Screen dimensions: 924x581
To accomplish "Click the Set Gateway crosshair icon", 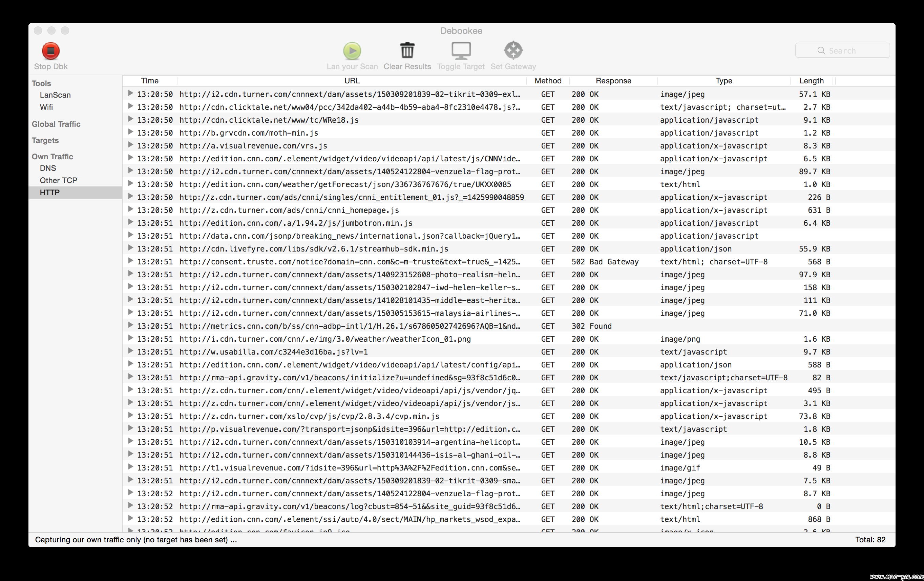I will pyautogui.click(x=513, y=51).
